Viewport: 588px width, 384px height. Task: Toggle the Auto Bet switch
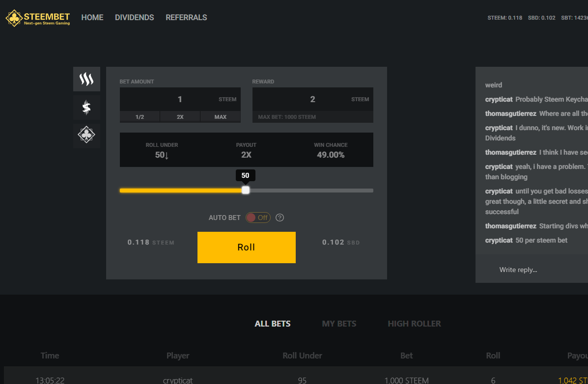point(258,218)
